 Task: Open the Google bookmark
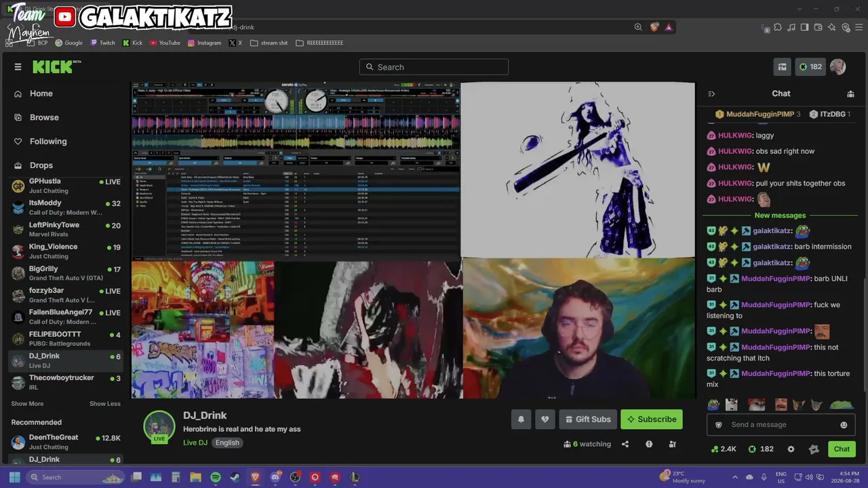68,43
